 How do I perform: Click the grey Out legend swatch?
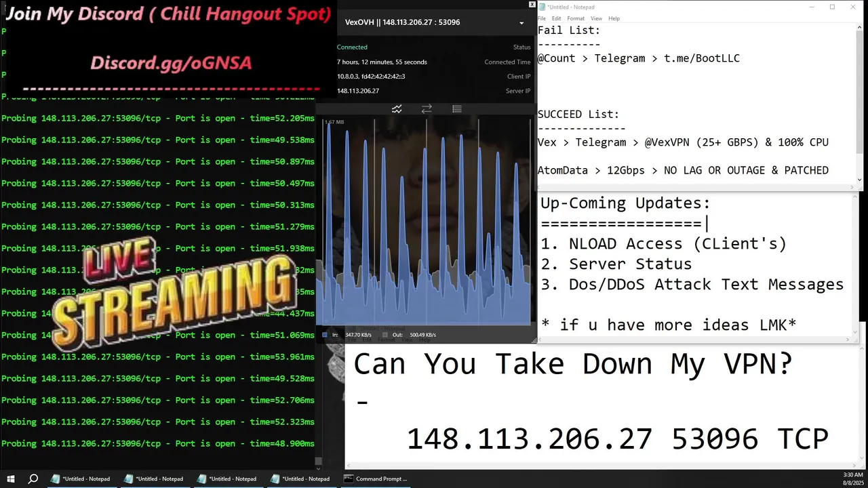click(x=385, y=335)
